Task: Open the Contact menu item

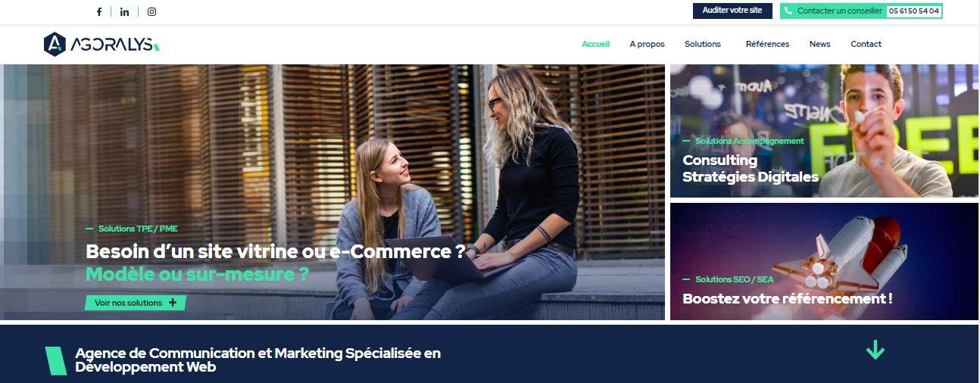Action: [x=866, y=44]
